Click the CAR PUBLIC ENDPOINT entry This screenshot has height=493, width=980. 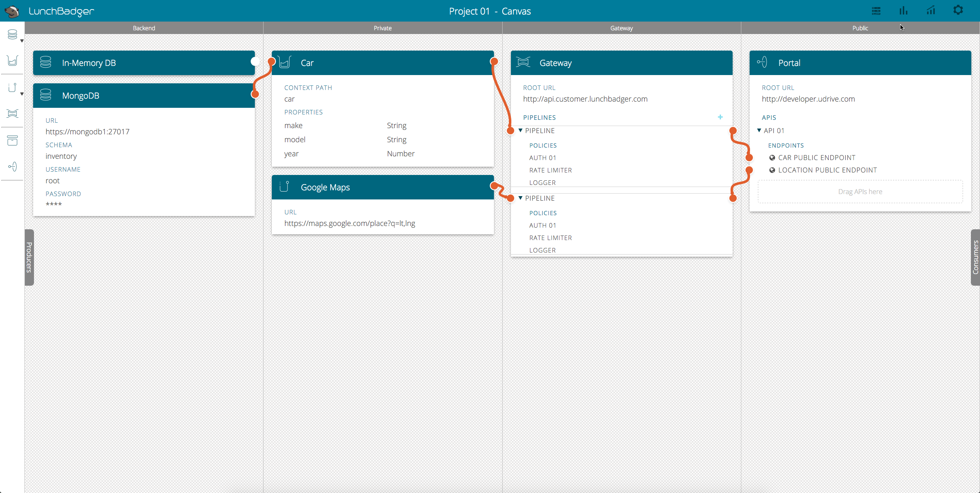click(x=816, y=158)
